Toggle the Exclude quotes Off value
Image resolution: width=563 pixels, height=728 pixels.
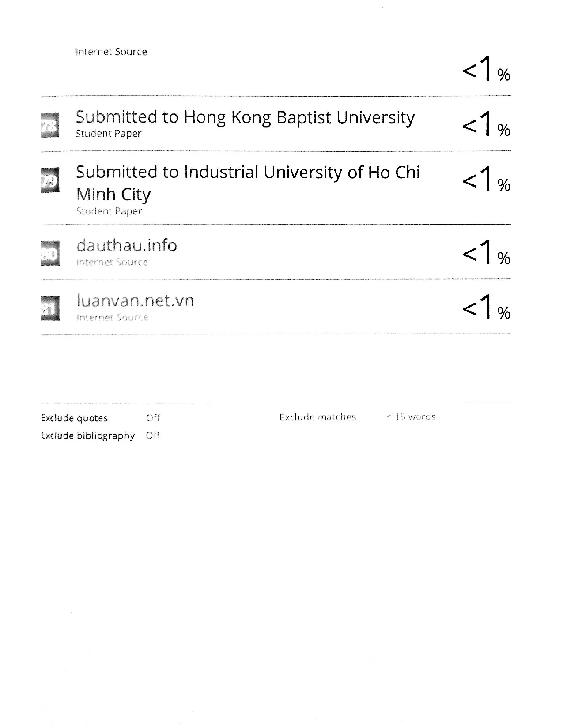click(153, 418)
